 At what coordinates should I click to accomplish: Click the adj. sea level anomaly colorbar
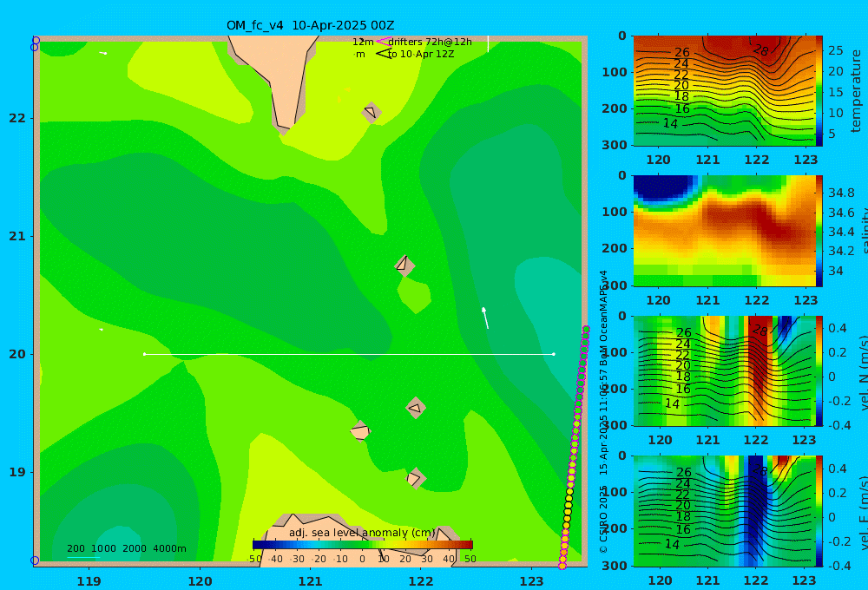point(363,544)
